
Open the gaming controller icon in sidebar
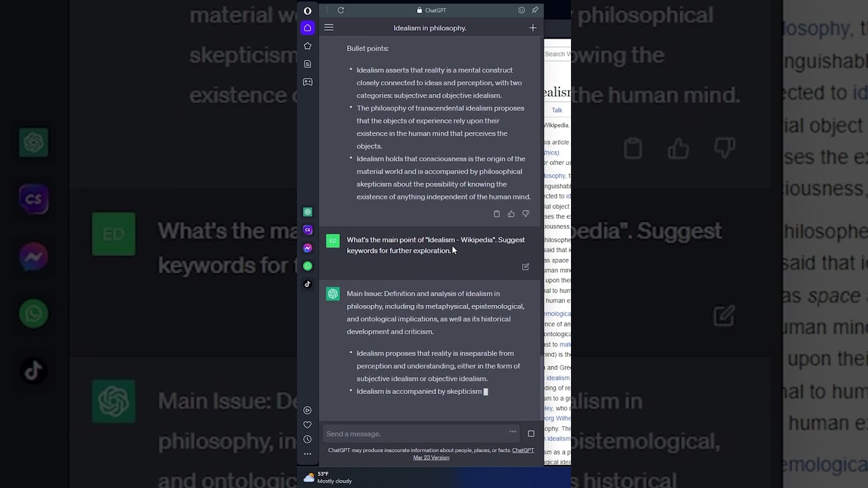[307, 82]
